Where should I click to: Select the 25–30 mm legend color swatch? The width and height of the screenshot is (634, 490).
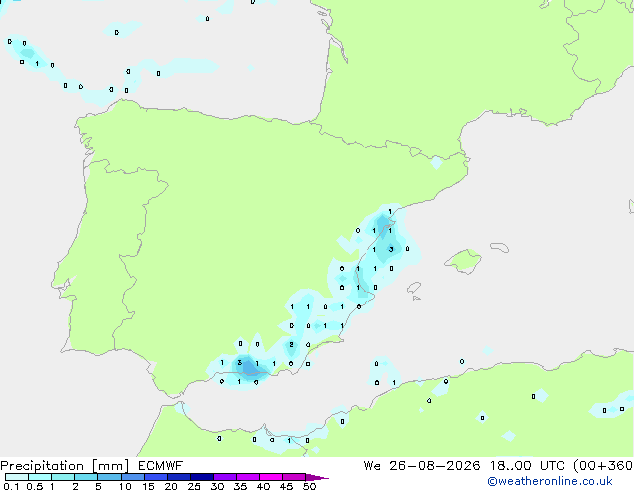[x=202, y=477]
